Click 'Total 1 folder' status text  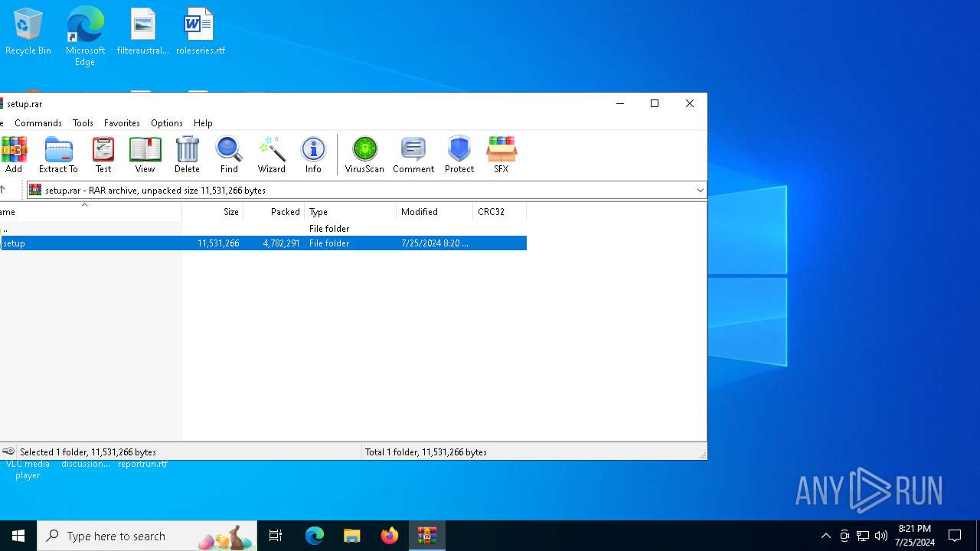click(426, 452)
